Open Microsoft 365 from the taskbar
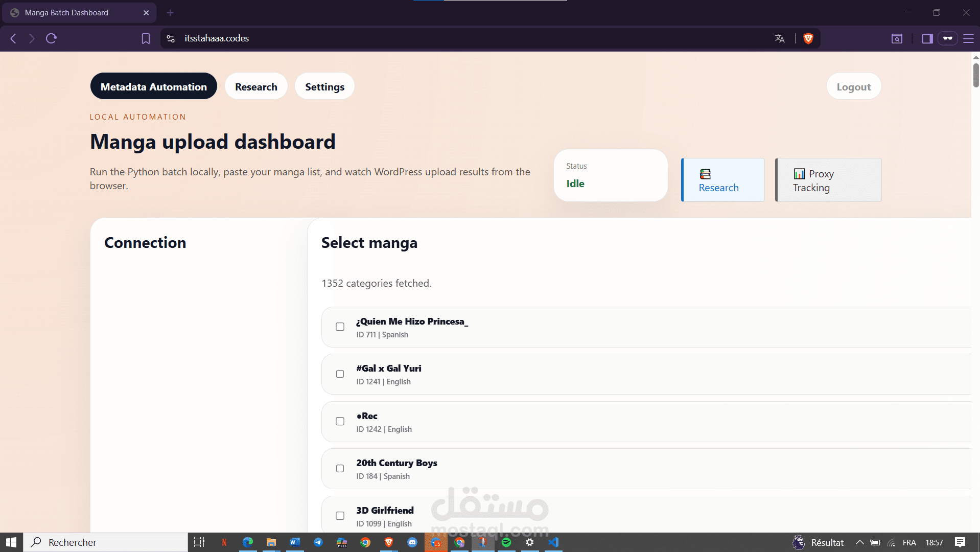The height and width of the screenshot is (552, 980). pos(342,542)
